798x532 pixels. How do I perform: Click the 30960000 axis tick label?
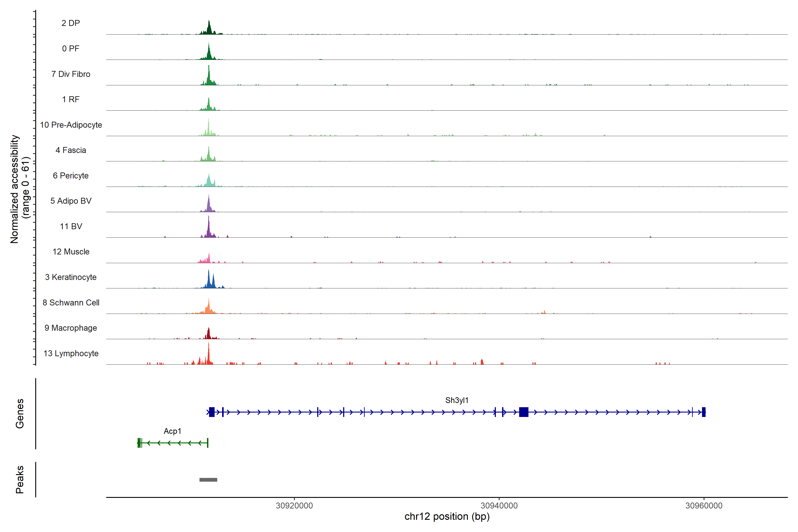point(704,506)
